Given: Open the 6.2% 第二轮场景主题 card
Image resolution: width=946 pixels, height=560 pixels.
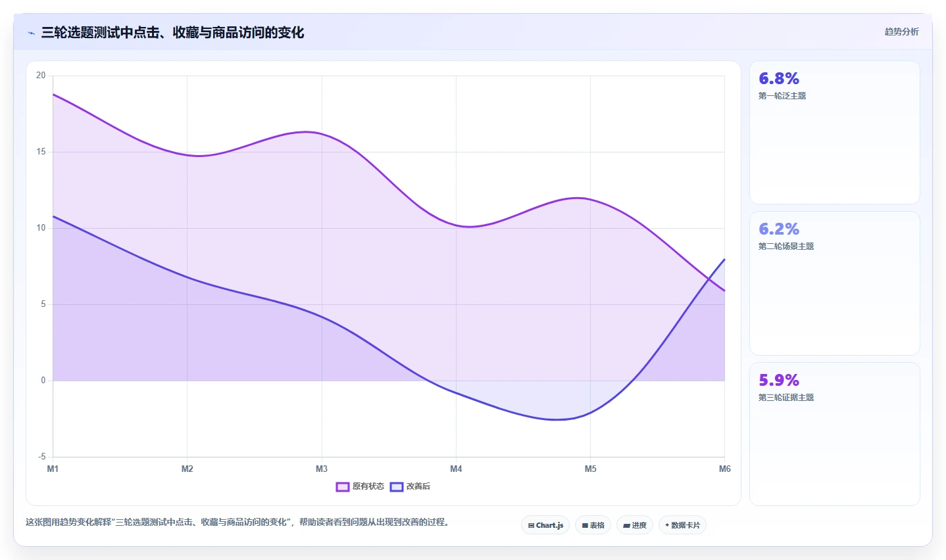Looking at the screenshot, I should [x=834, y=283].
